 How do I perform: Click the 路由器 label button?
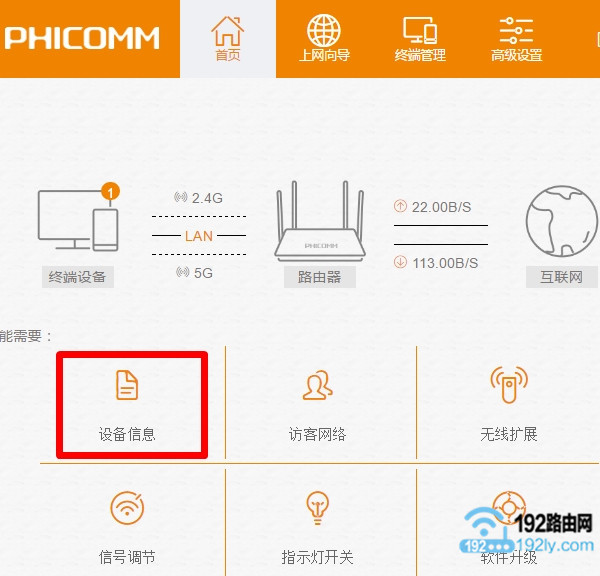click(x=320, y=277)
